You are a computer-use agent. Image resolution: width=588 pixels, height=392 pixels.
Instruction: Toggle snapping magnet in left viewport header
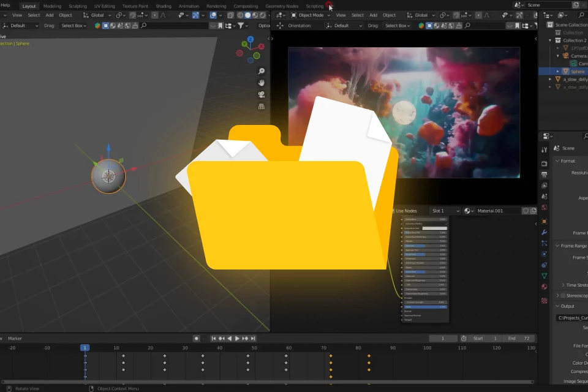(x=132, y=15)
